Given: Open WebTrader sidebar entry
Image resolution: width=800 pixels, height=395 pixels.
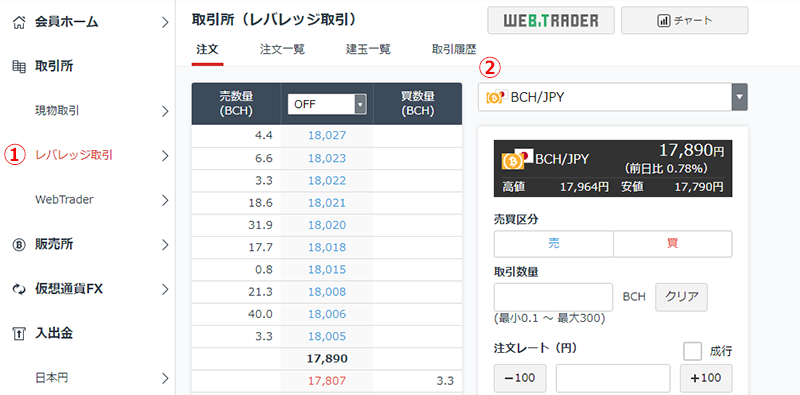Looking at the screenshot, I should pyautogui.click(x=64, y=200).
